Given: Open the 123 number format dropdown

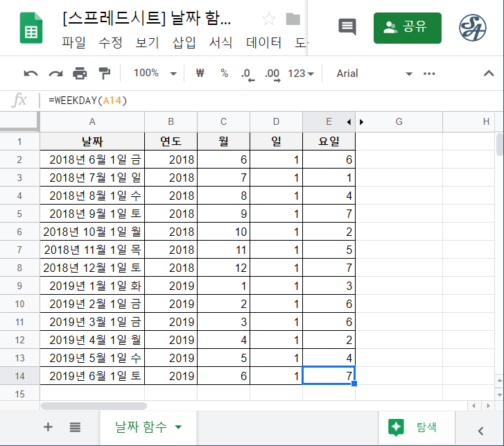Looking at the screenshot, I should pyautogui.click(x=301, y=74).
